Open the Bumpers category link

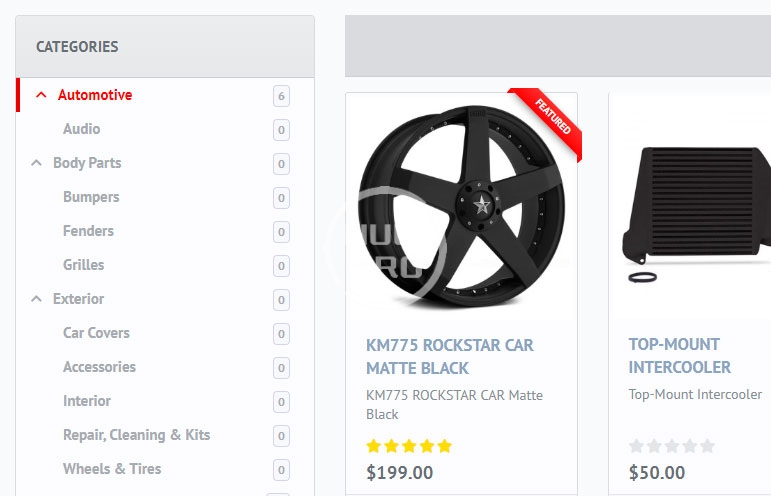91,197
